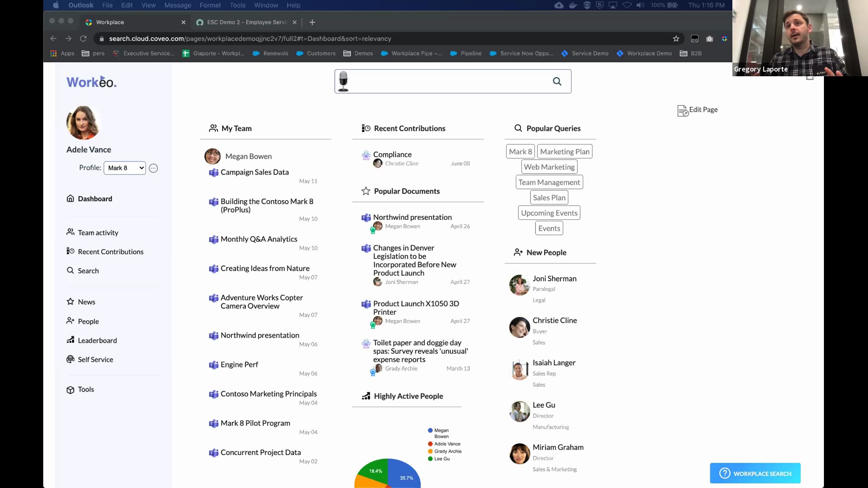Screen dimensions: 868x488
Task: Toggle Lee Gu series in chart legend
Action: pos(442,458)
